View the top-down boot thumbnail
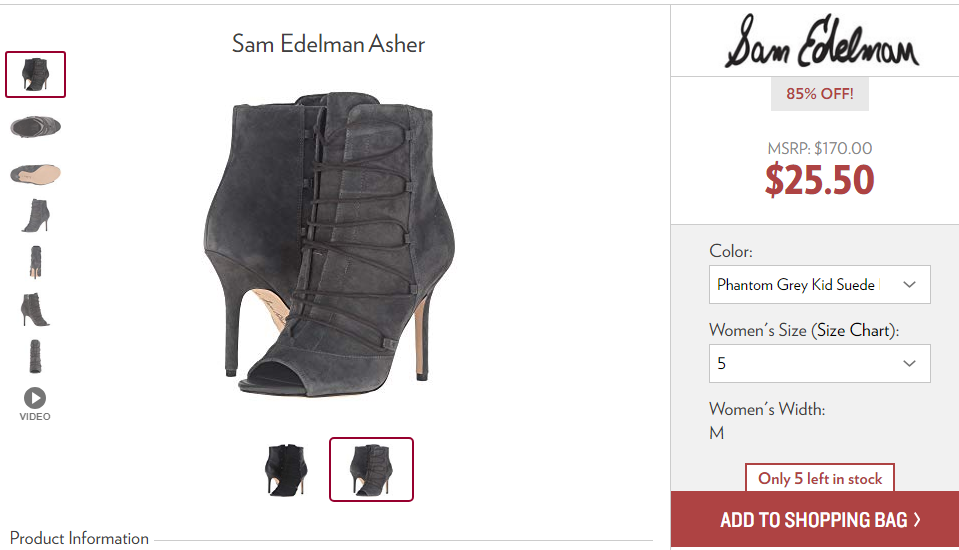 35,127
